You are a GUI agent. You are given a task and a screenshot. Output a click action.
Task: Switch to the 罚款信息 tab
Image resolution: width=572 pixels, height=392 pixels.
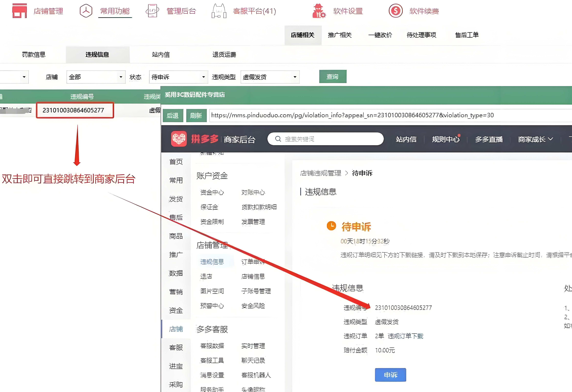(34, 55)
